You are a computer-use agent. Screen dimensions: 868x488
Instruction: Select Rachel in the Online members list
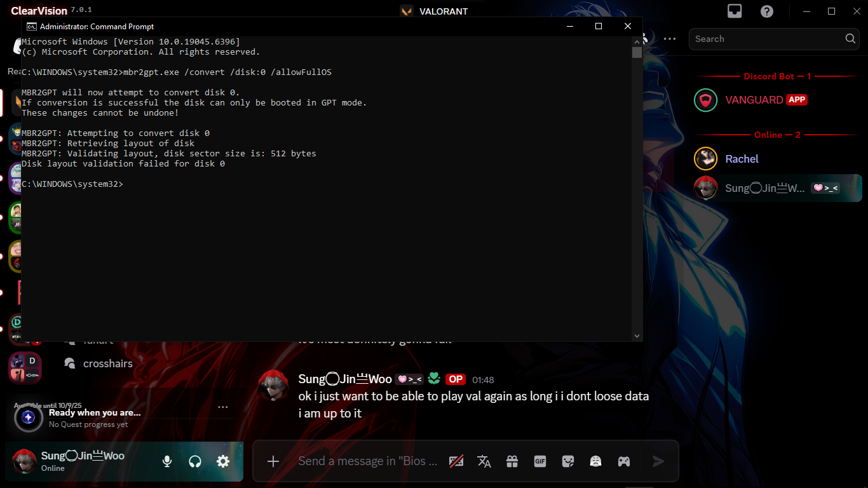pos(778,159)
